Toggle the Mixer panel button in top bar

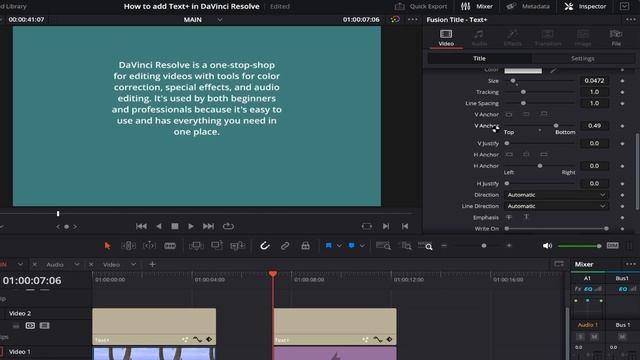[x=477, y=7]
